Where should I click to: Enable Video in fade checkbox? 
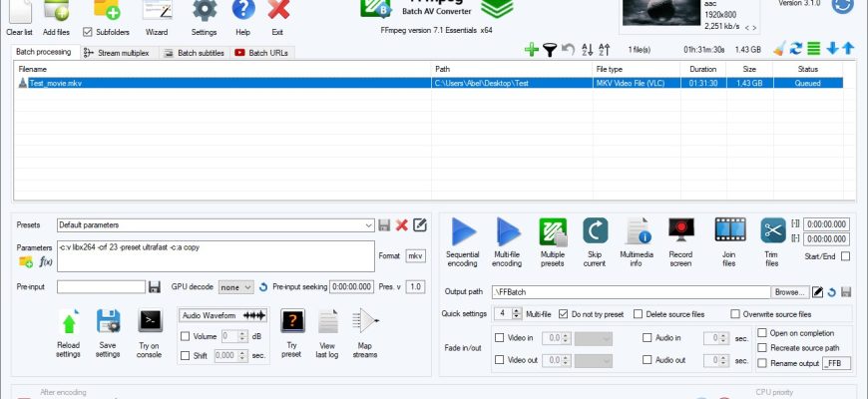499,337
